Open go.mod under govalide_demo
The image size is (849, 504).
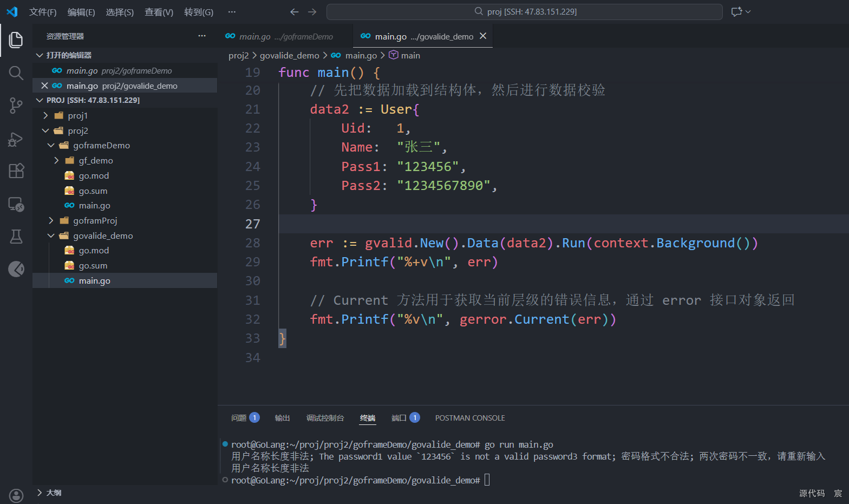tap(125, 250)
